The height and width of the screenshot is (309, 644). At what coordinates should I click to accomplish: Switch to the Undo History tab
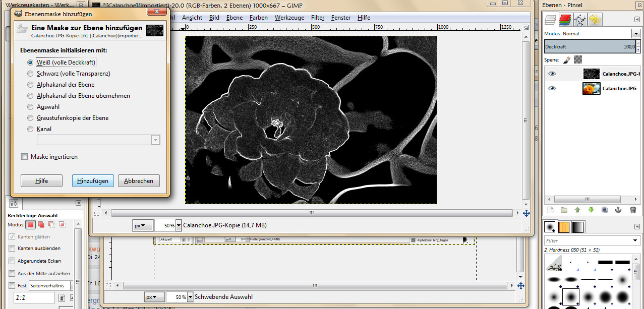[x=595, y=20]
